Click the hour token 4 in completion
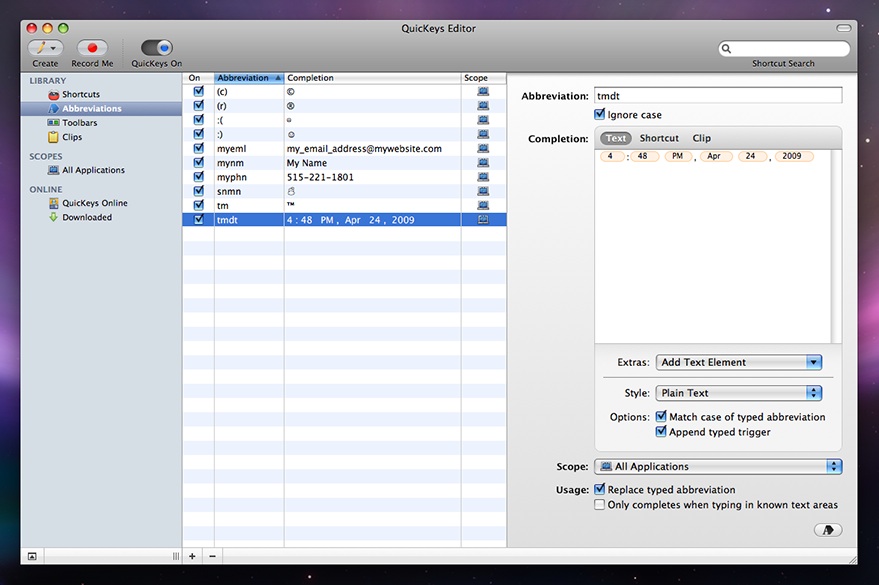Viewport: 879px width, 585px height. [610, 156]
